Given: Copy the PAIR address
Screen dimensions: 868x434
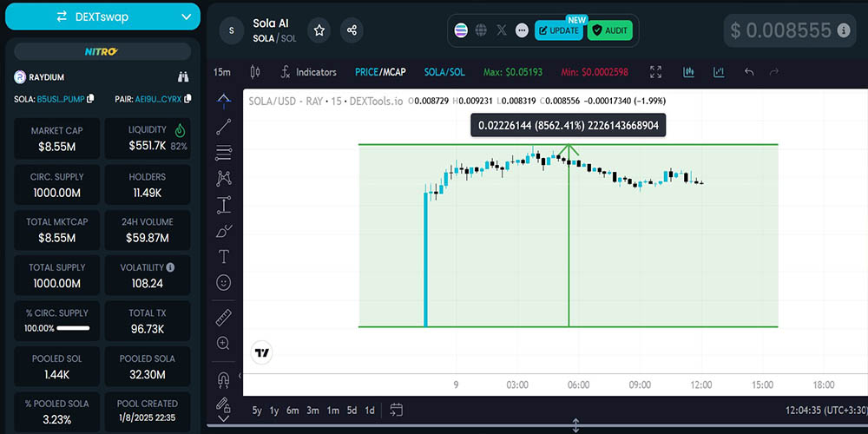Looking at the screenshot, I should pos(187,99).
